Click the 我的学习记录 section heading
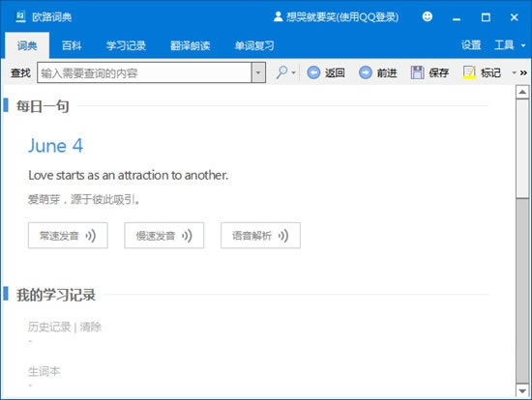Viewport: 532px width, 400px height. coord(56,295)
